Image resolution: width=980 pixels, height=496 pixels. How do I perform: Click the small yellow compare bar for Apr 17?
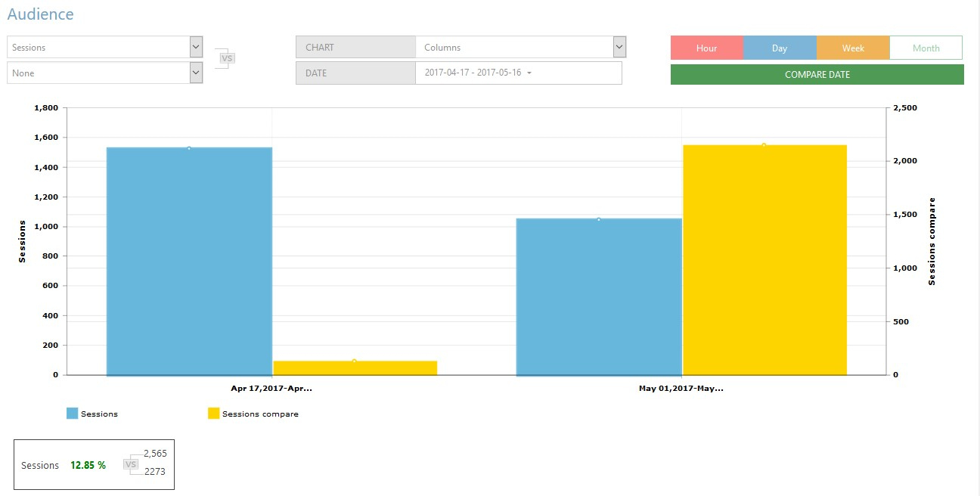[x=355, y=367]
